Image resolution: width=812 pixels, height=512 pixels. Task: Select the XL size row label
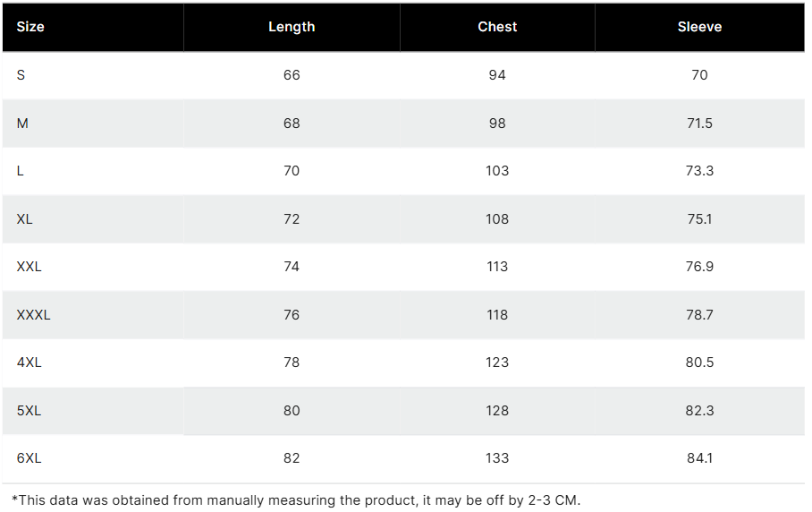tap(24, 219)
